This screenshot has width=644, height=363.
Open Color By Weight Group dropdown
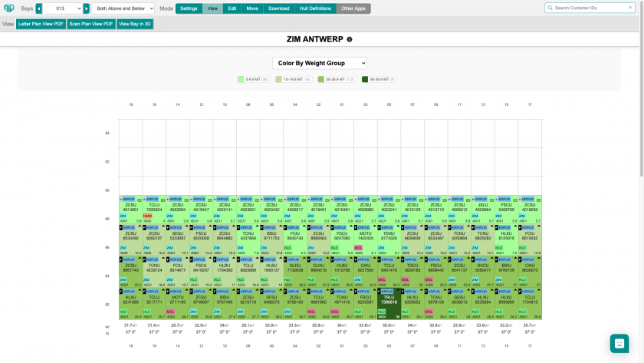point(319,63)
